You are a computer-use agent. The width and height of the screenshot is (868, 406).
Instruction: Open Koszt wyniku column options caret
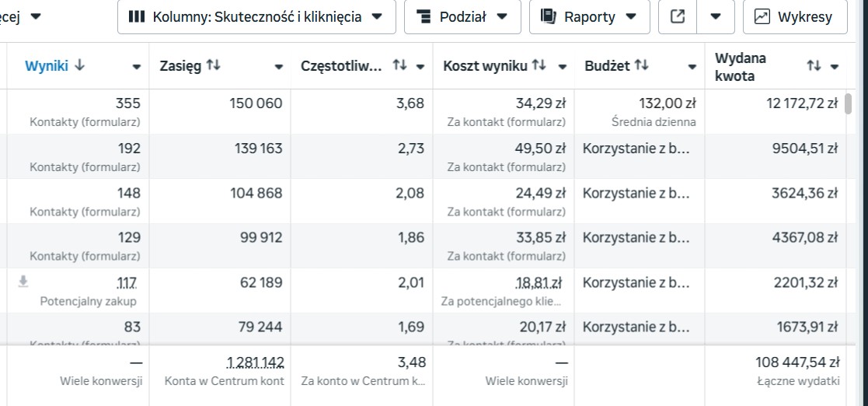click(x=563, y=67)
